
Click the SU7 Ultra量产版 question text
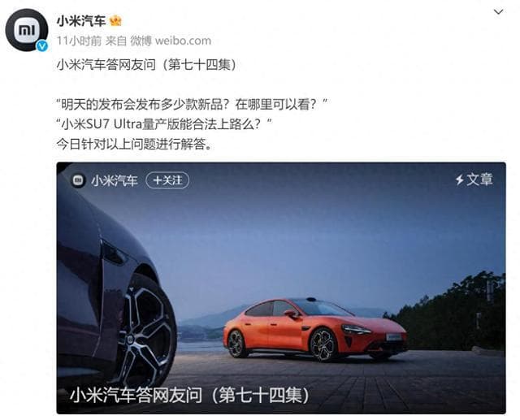164,124
